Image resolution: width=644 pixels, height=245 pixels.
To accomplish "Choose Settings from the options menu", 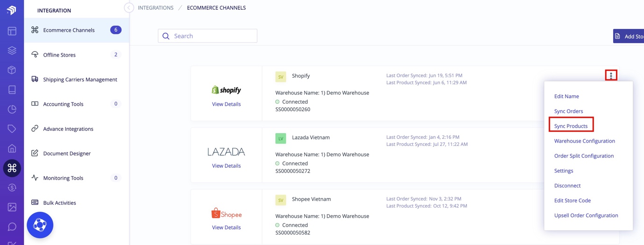I will pos(564,171).
